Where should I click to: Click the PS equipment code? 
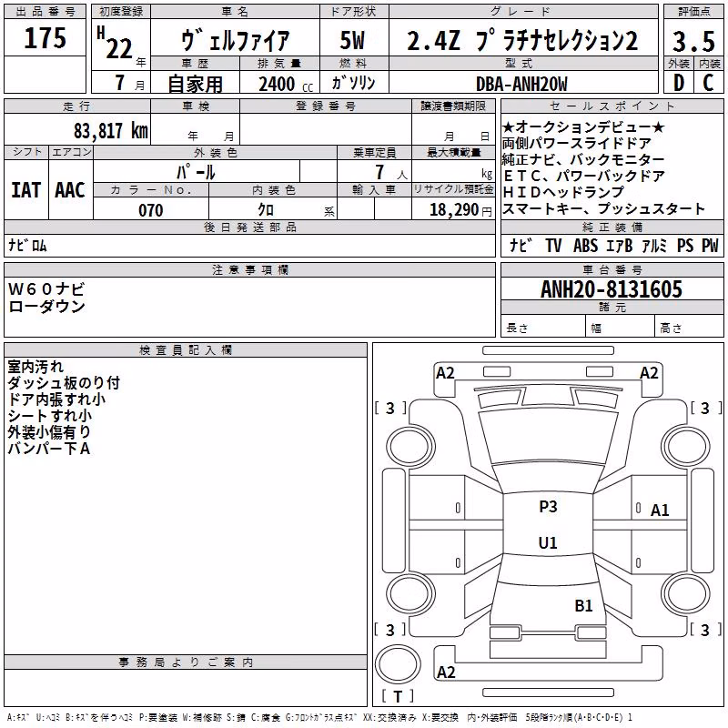click(685, 245)
